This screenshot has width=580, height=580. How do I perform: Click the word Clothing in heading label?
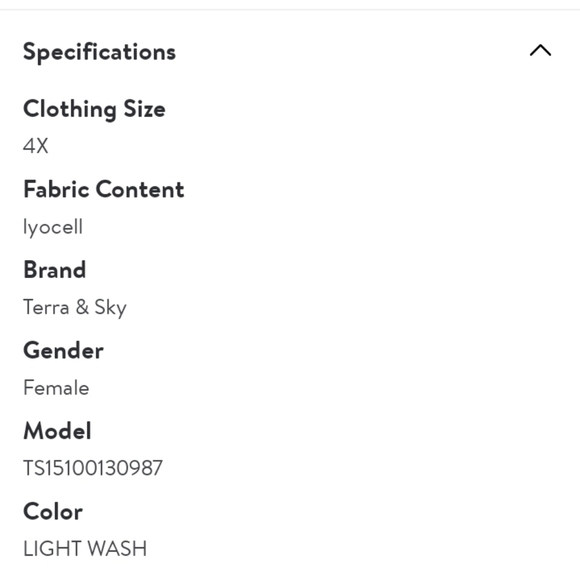point(70,110)
